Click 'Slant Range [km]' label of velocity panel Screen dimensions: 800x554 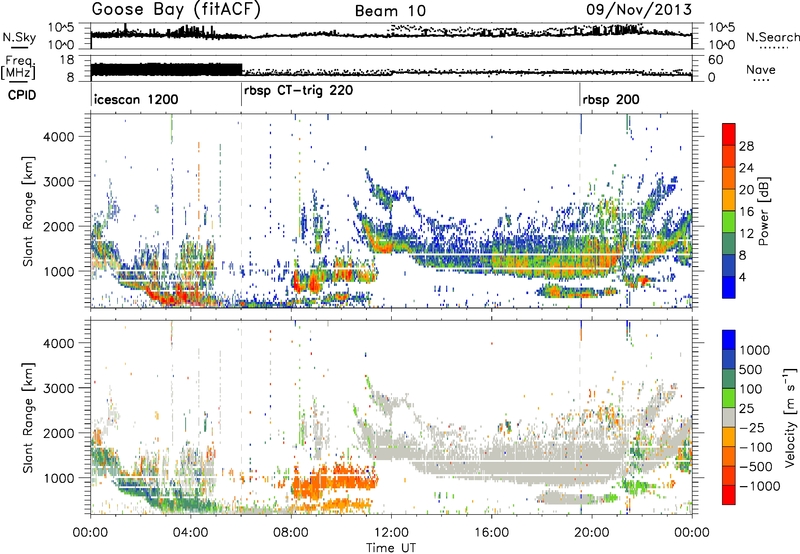pos(28,417)
